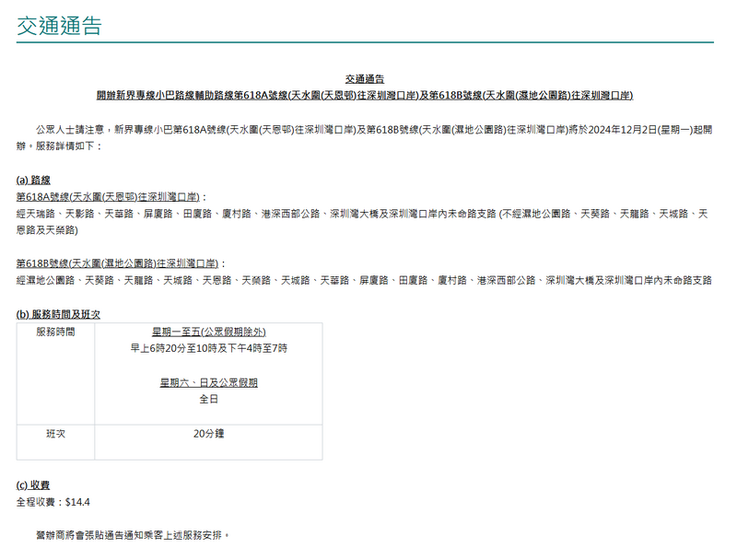This screenshot has width=737, height=560.
Task: Click the 全日 table text
Action: pyautogui.click(x=209, y=400)
